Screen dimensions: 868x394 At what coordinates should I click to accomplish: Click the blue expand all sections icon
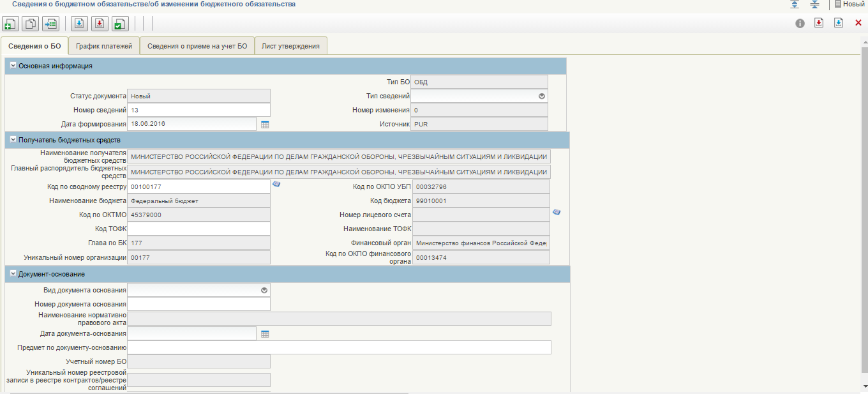click(x=795, y=4)
